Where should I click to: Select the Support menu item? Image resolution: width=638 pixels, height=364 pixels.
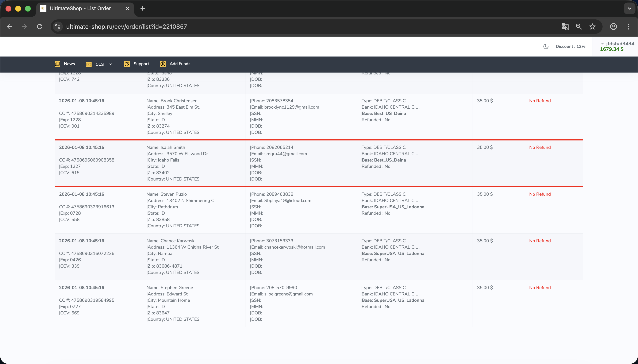pos(141,64)
